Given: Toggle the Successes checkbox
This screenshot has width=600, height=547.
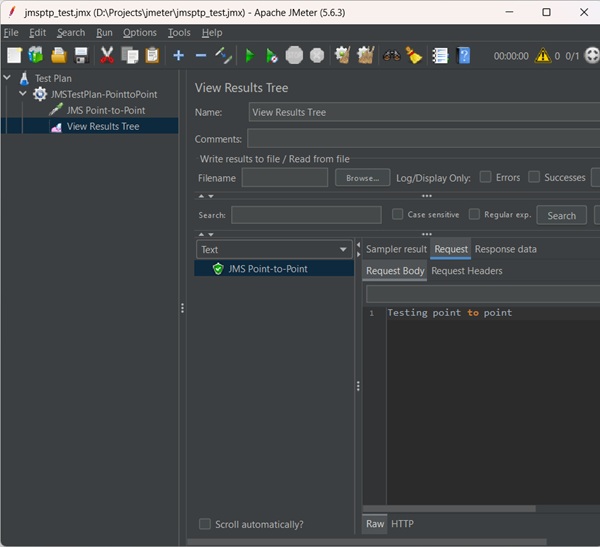Looking at the screenshot, I should [x=534, y=177].
